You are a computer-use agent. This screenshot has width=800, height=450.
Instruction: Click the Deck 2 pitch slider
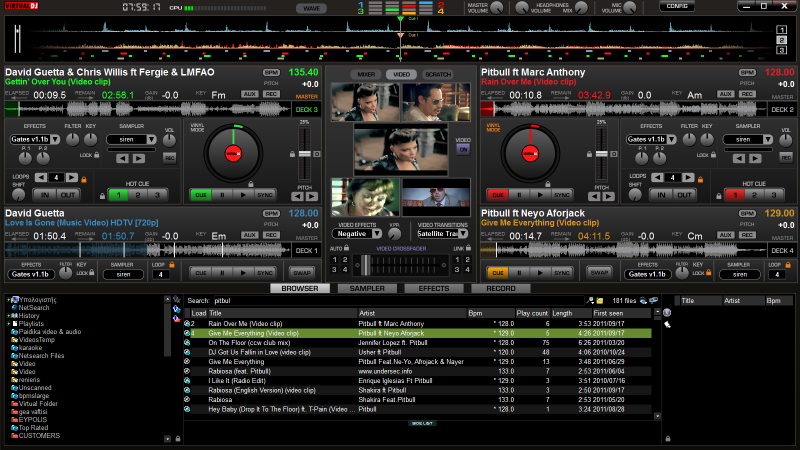(x=602, y=154)
